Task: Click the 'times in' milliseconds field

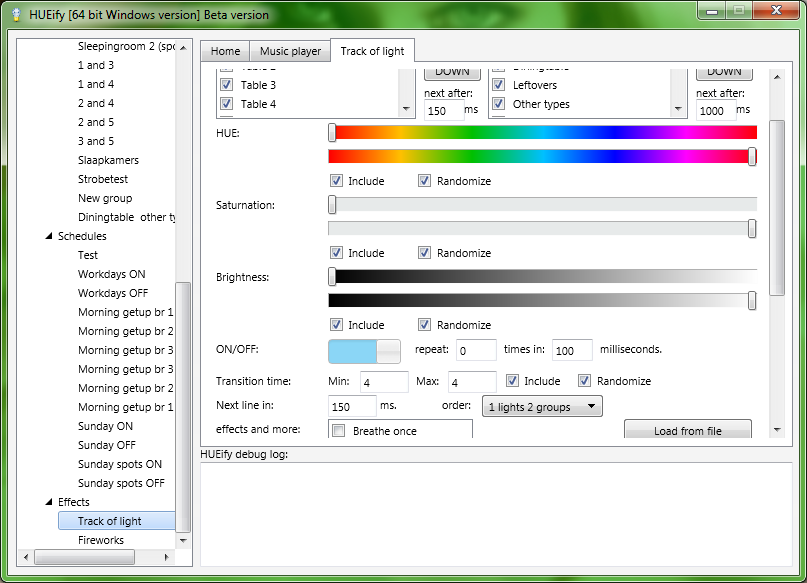Action: tap(572, 350)
